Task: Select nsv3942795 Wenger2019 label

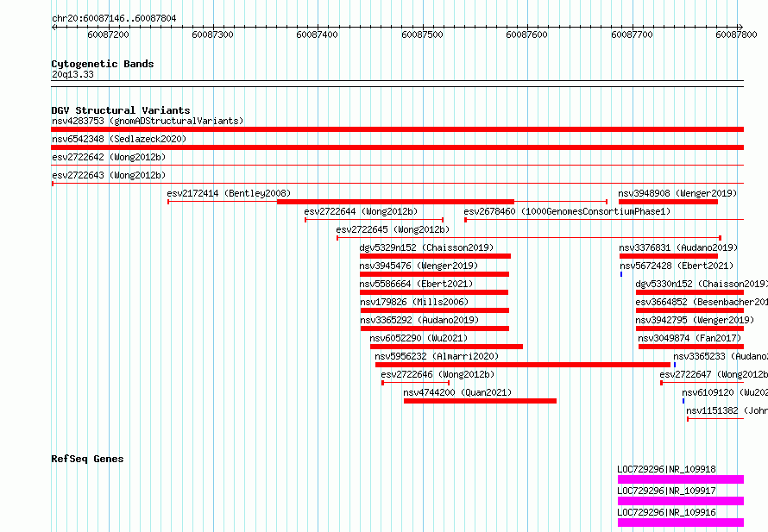Action: point(695,320)
